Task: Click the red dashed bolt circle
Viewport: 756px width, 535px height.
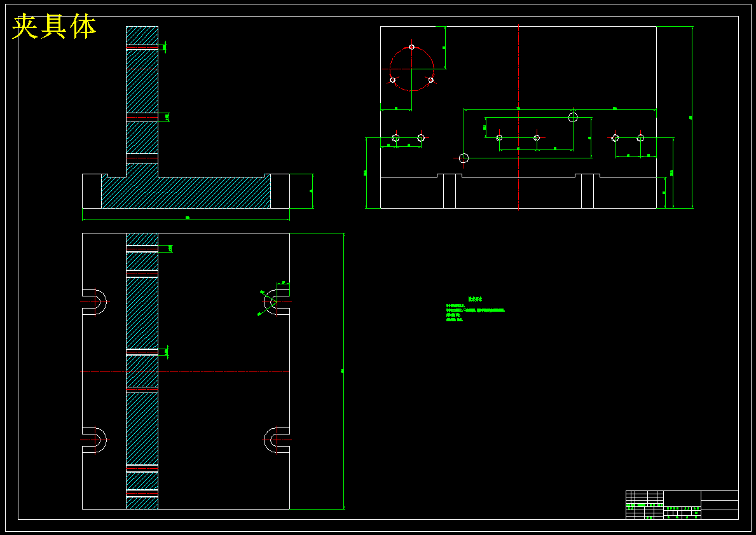Action: [x=411, y=69]
